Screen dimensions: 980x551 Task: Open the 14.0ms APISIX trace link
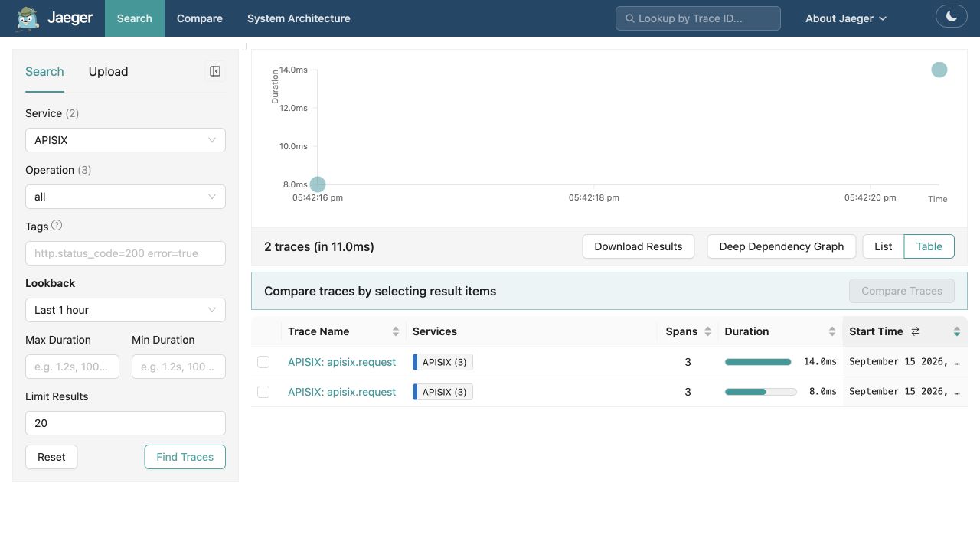point(342,362)
